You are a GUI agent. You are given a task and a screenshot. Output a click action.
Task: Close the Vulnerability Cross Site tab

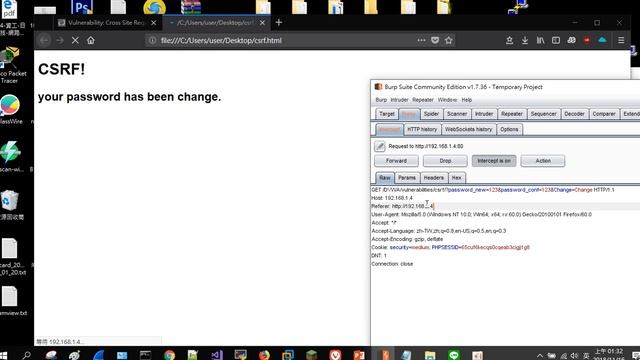coord(153,23)
